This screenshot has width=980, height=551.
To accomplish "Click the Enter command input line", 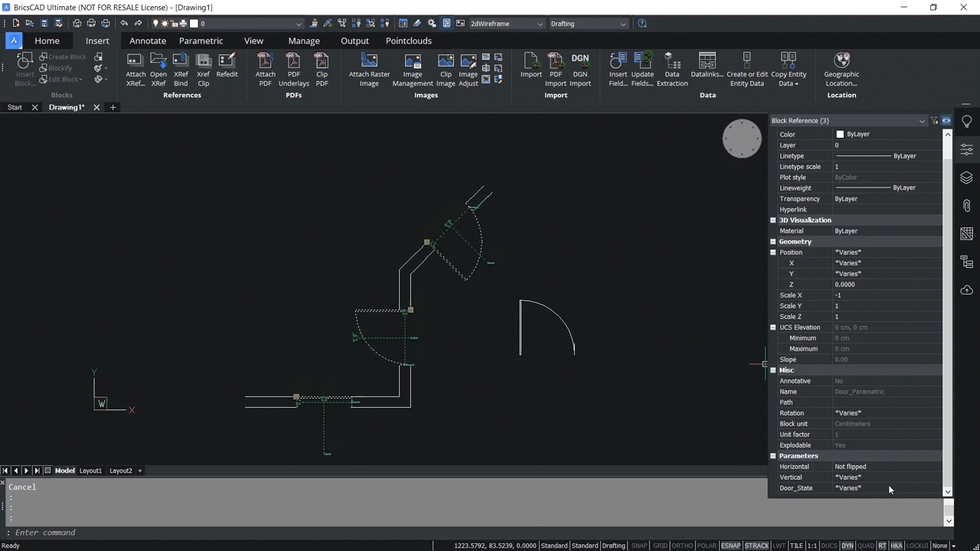I will click(x=475, y=533).
